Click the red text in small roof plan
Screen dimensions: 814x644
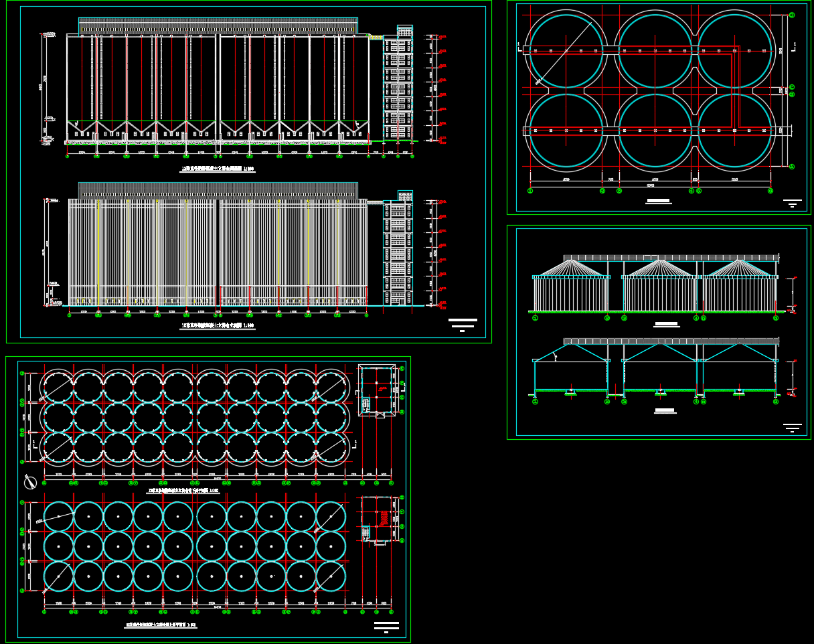[x=384, y=517]
